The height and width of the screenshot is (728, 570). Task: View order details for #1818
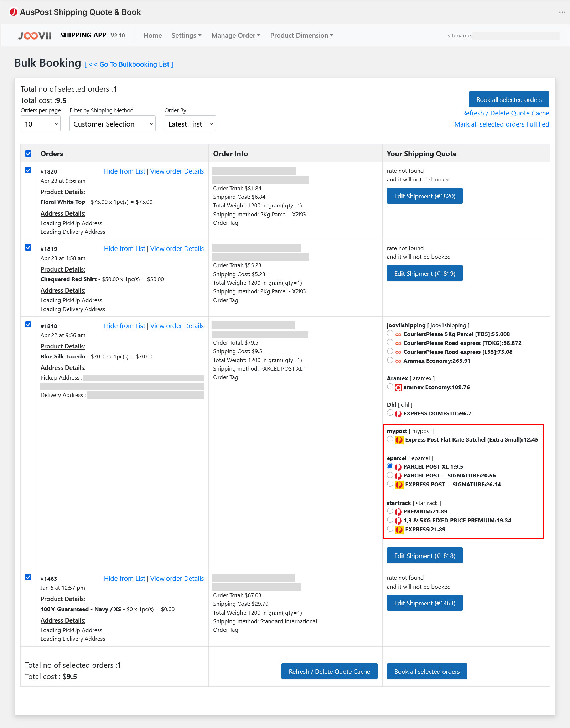[x=177, y=326]
